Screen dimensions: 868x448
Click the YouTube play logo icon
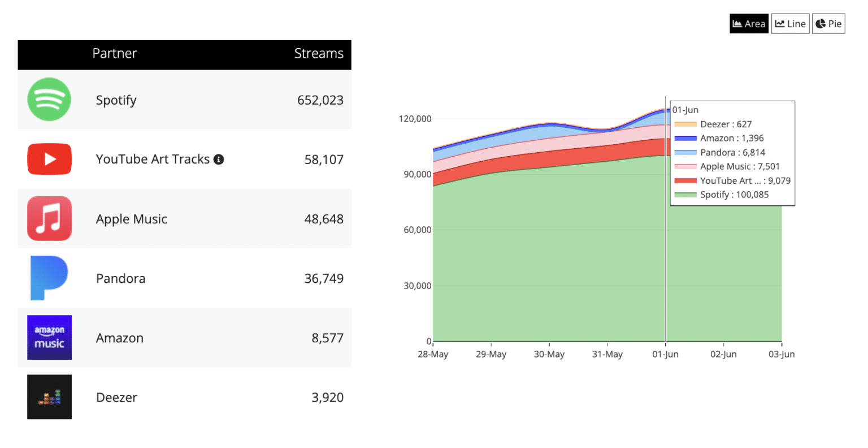click(49, 159)
